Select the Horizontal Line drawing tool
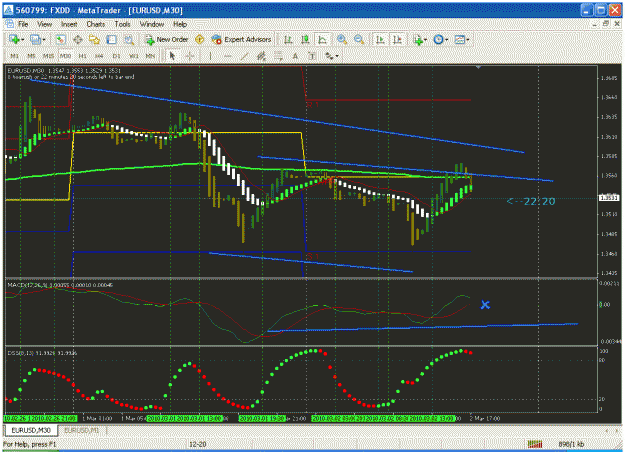The width and height of the screenshot is (625, 452). [227, 56]
